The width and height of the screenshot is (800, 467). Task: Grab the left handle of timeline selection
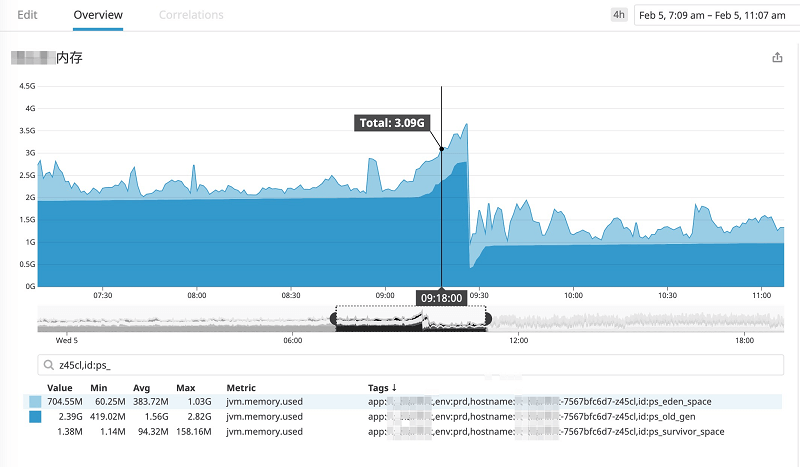click(334, 318)
